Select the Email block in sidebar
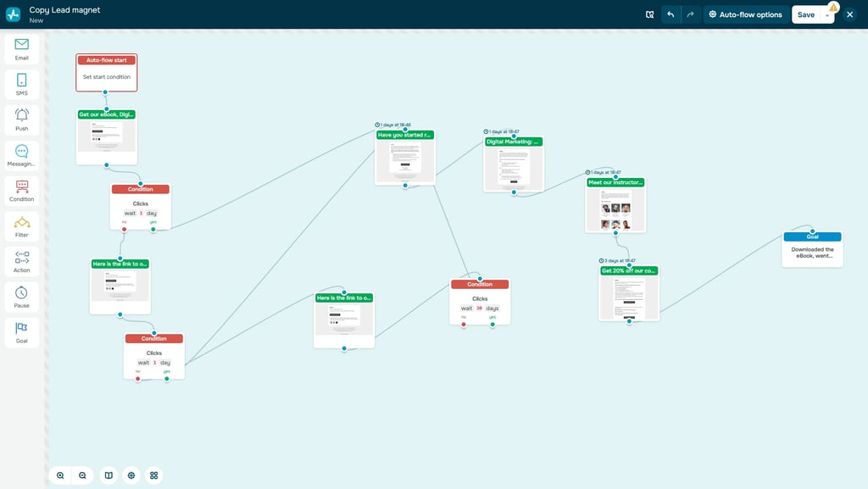 (x=21, y=49)
